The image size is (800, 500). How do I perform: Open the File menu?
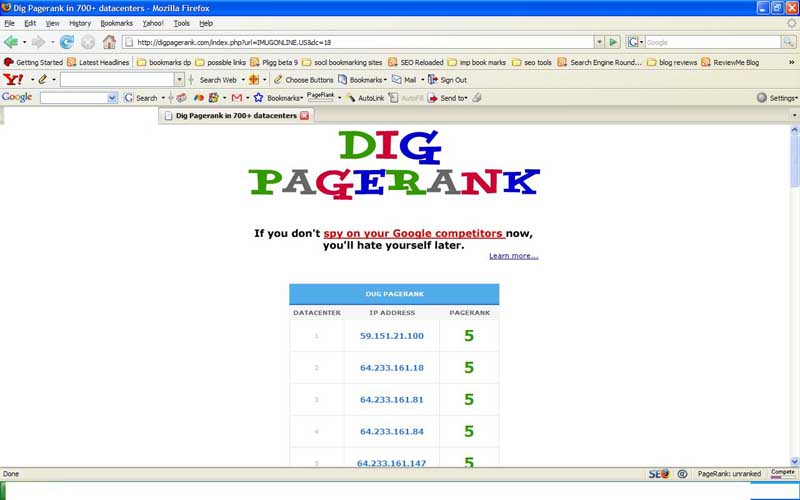point(9,23)
